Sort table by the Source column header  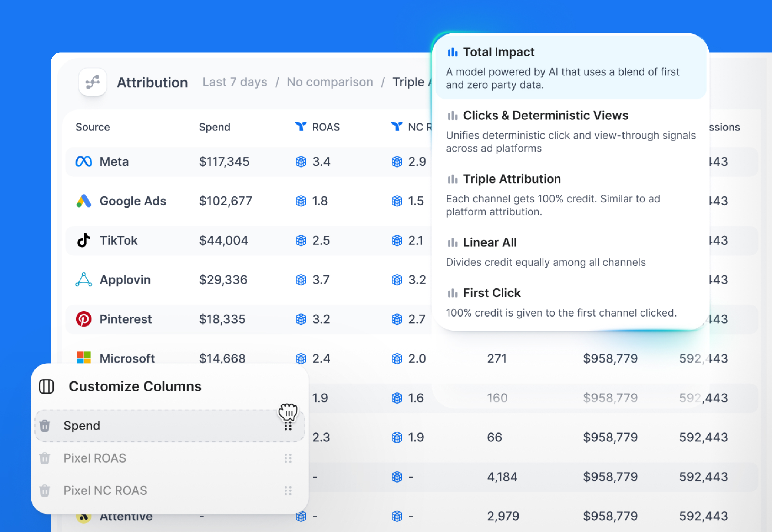tap(93, 127)
